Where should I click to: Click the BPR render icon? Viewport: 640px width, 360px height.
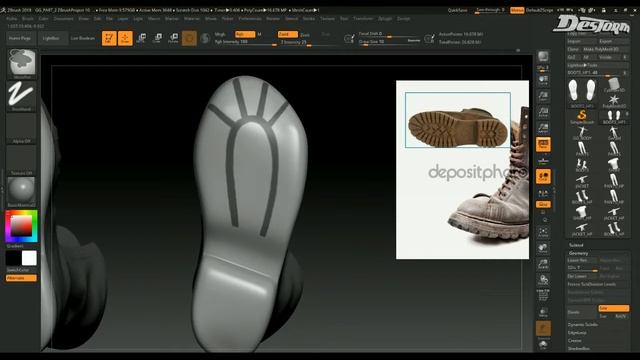click(x=543, y=57)
